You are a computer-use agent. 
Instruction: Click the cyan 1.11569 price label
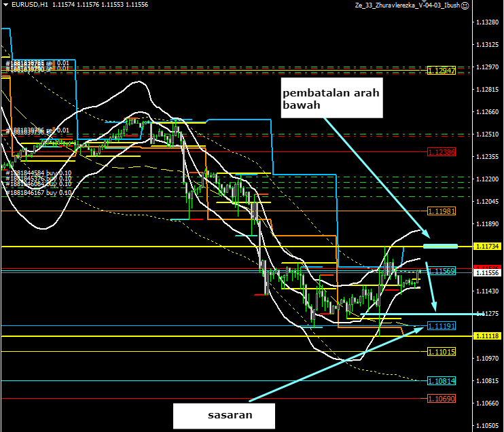pos(442,271)
